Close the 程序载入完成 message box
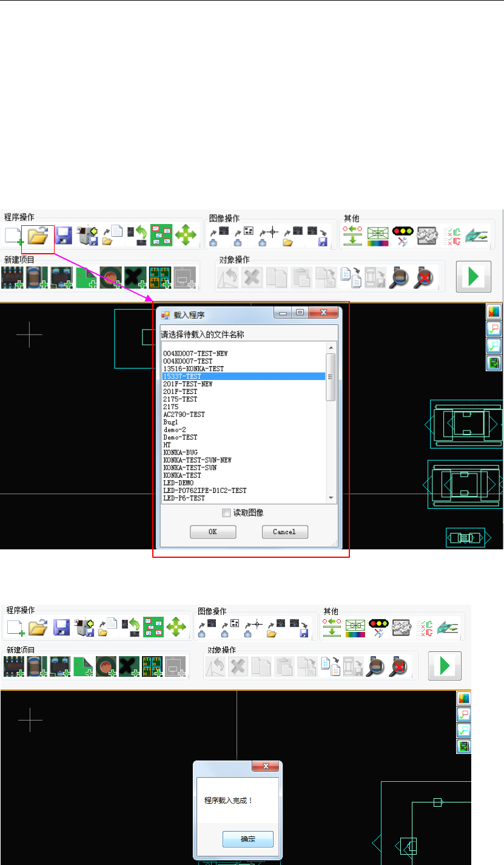The image size is (504, 865). 266,767
